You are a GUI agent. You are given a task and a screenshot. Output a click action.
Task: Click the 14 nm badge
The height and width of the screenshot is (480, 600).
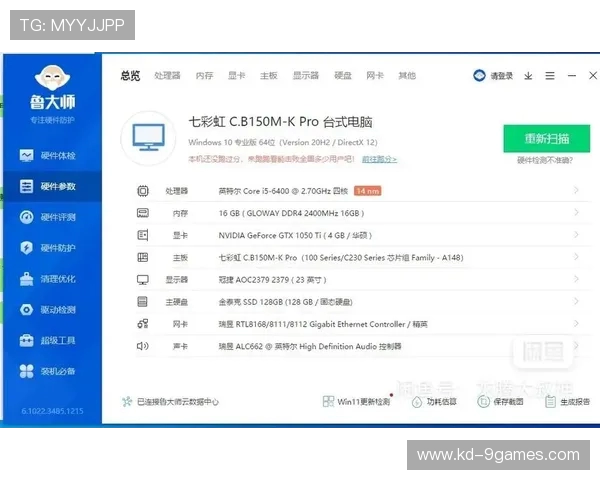367,191
